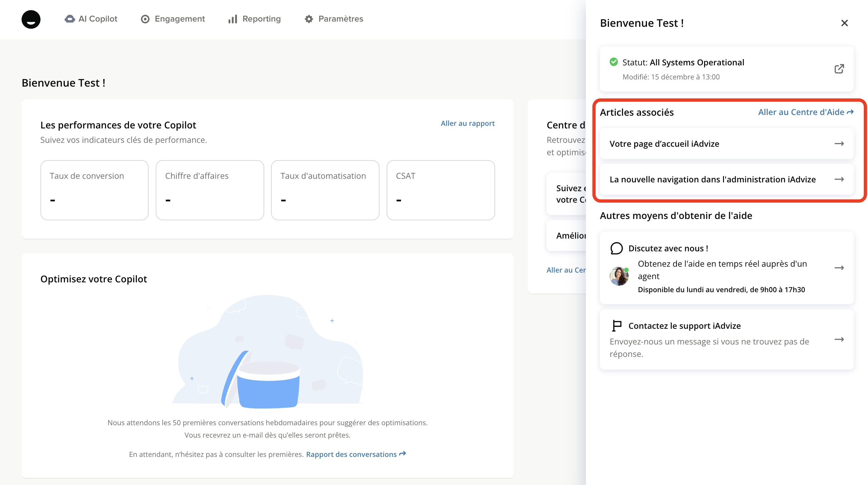868x485 pixels.
Task: Open article Votre page d'accueil iAdvize
Action: [x=665, y=144]
